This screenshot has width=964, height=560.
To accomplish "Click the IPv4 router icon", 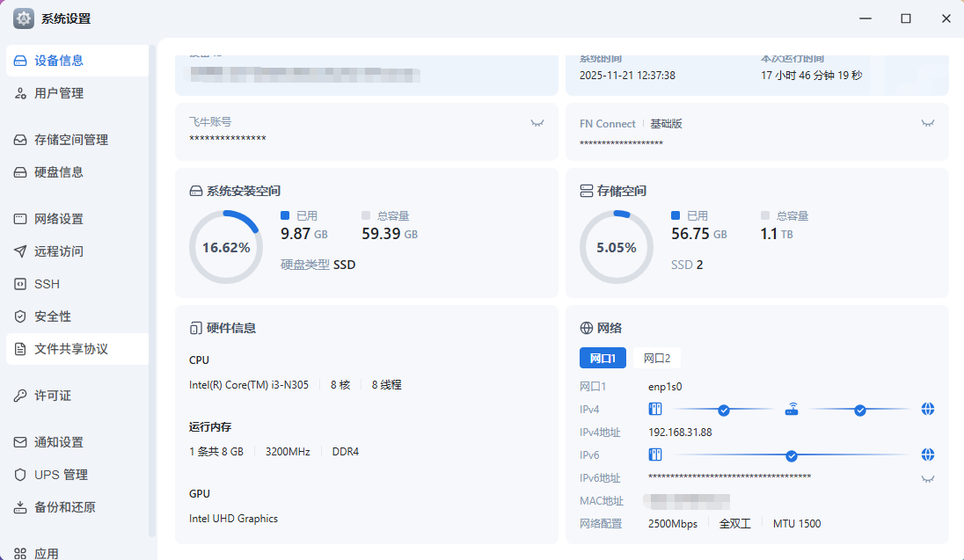I will click(792, 409).
